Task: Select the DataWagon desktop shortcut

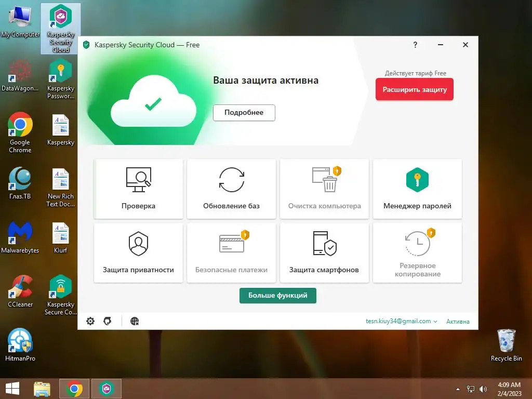Action: tap(20, 75)
